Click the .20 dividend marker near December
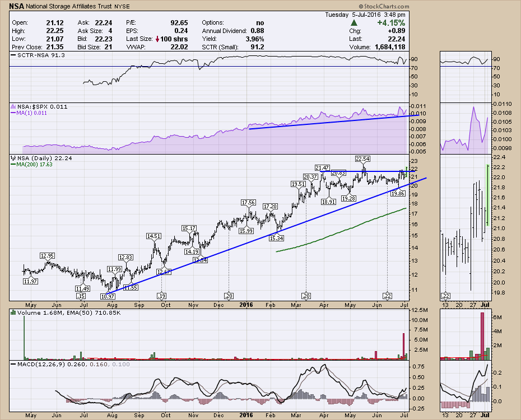521x420 pixels. point(229,296)
